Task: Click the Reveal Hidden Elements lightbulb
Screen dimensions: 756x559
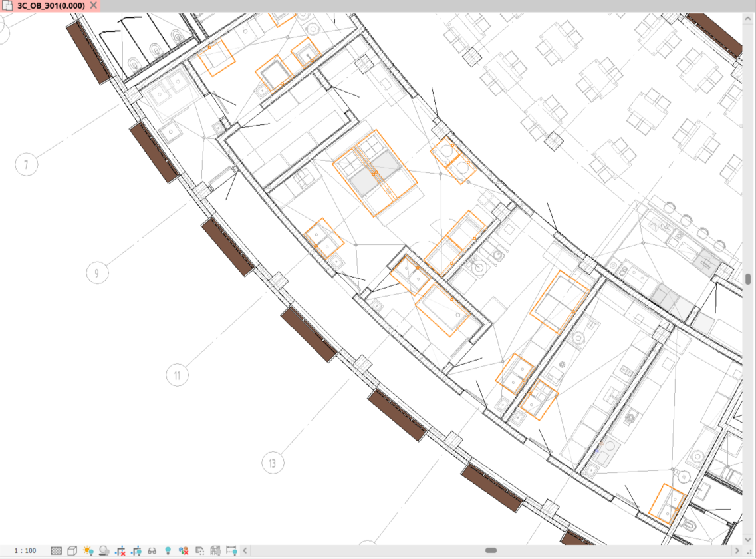Action: [x=168, y=551]
